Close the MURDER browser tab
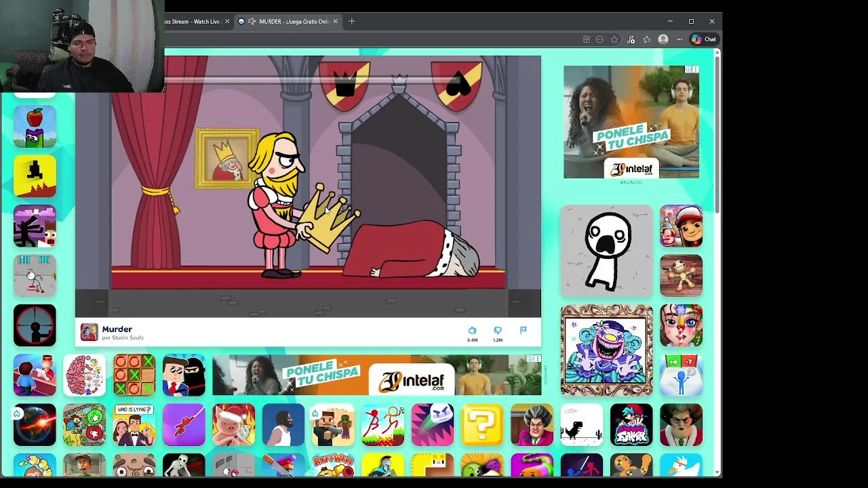 [x=335, y=22]
